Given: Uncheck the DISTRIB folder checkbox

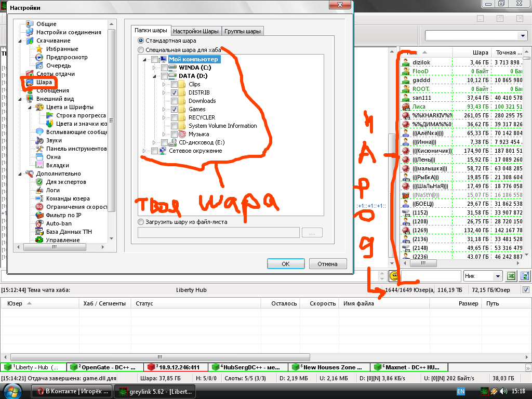Looking at the screenshot, I should (174, 92).
